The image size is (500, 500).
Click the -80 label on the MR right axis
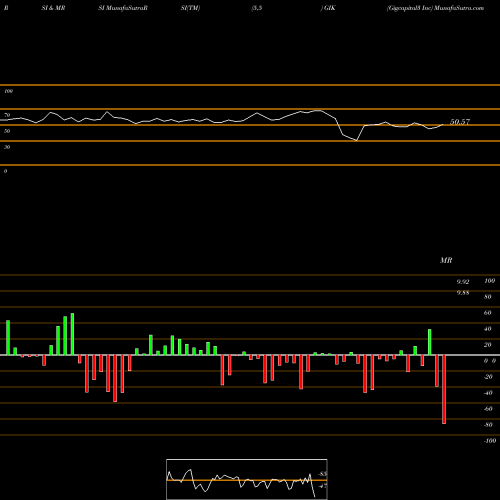(x=488, y=425)
